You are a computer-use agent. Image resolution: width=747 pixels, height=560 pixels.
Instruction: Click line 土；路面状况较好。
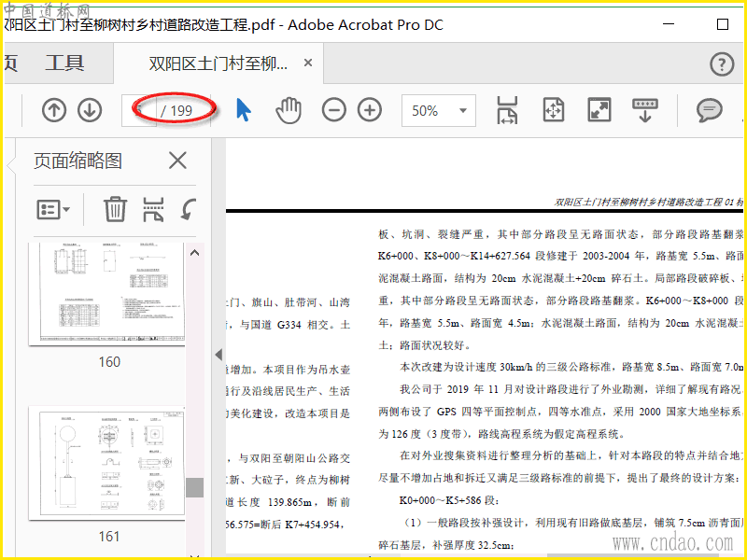pyautogui.click(x=425, y=345)
